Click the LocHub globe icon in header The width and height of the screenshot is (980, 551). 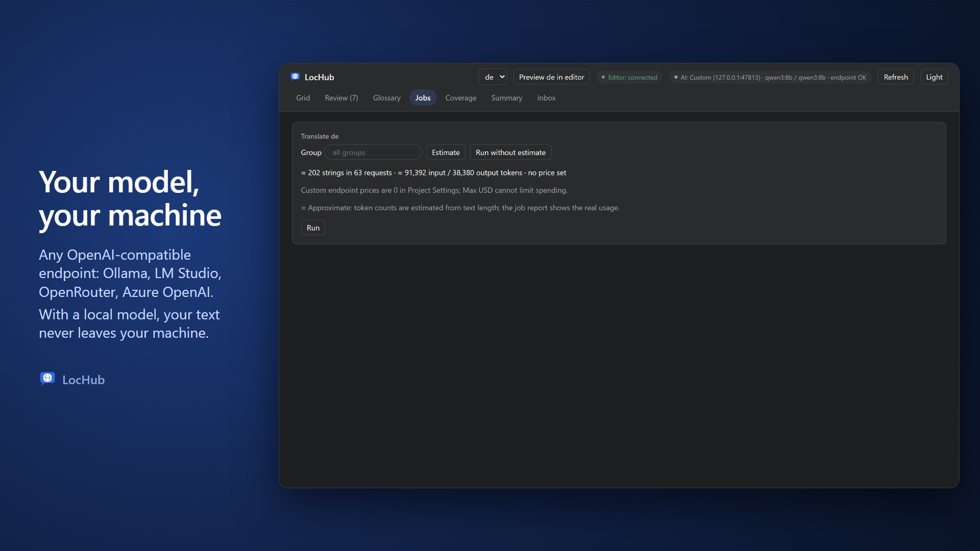(295, 77)
